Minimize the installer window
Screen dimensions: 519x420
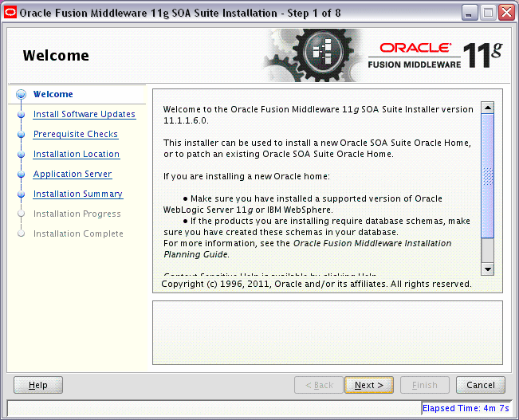point(469,14)
